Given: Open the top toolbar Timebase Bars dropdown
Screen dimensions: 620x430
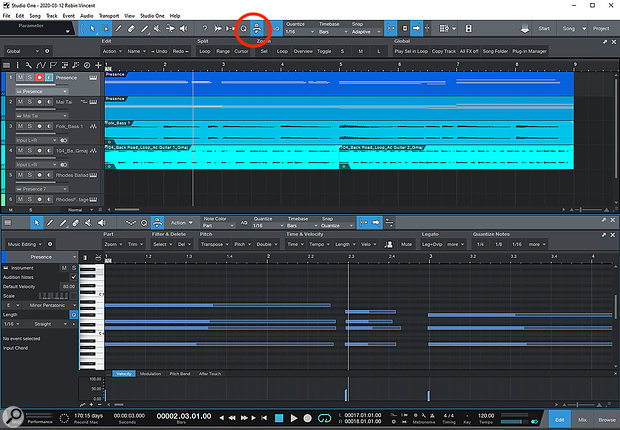Looking at the screenshot, I should [333, 32].
